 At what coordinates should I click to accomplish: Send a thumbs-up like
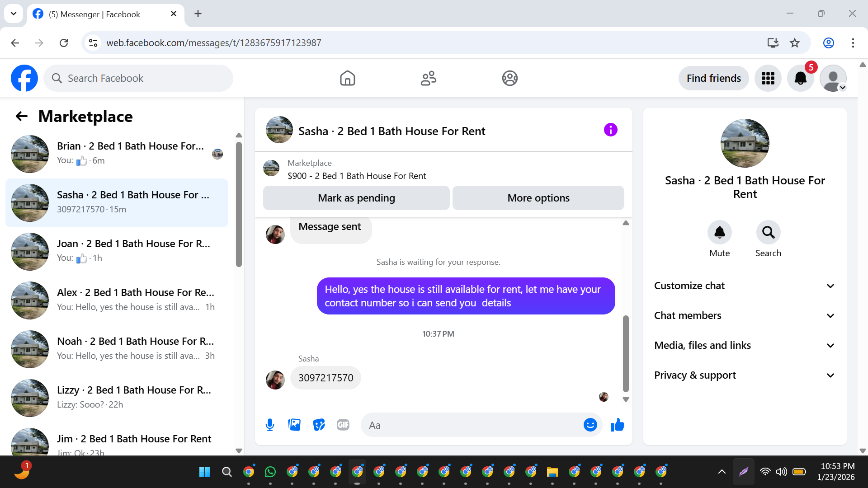(617, 425)
